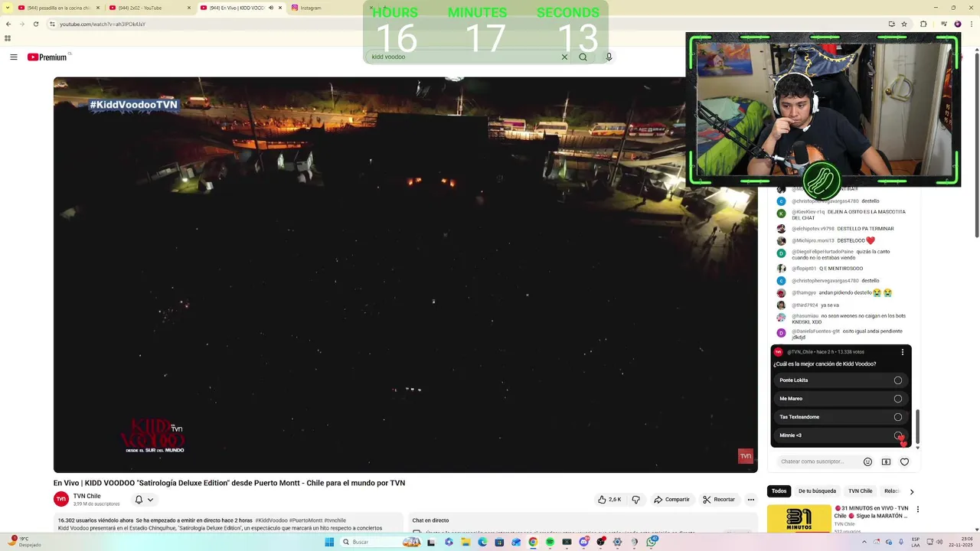Switch to the Instagram tab
The image size is (980, 551).
pyautogui.click(x=322, y=8)
